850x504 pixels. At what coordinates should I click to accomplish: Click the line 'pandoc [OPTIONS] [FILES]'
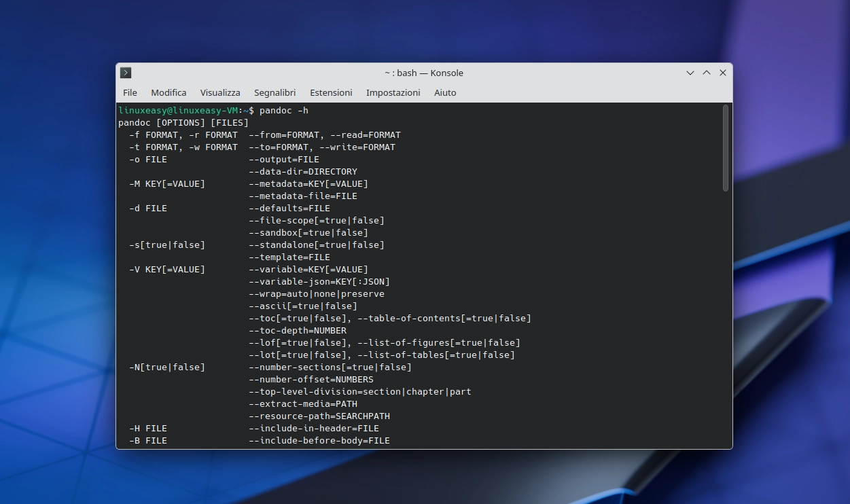[x=183, y=122]
